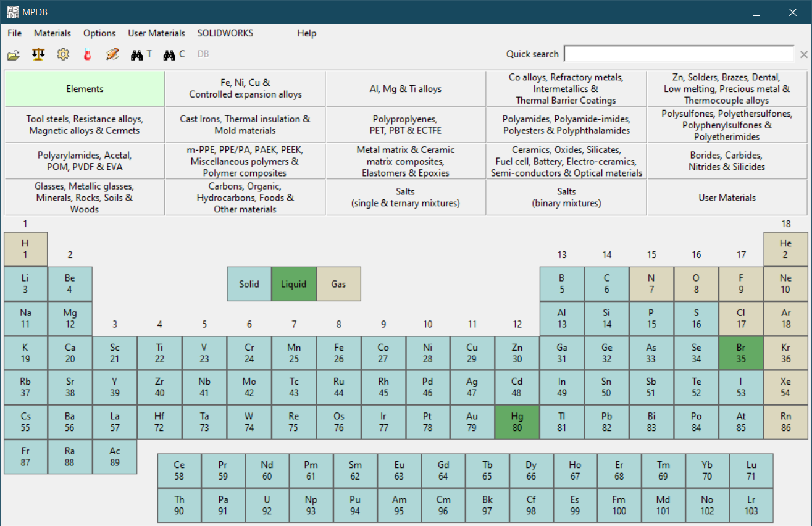Select the Al, Mg & Ti alloys category
This screenshot has width=812, height=526.
[406, 89]
